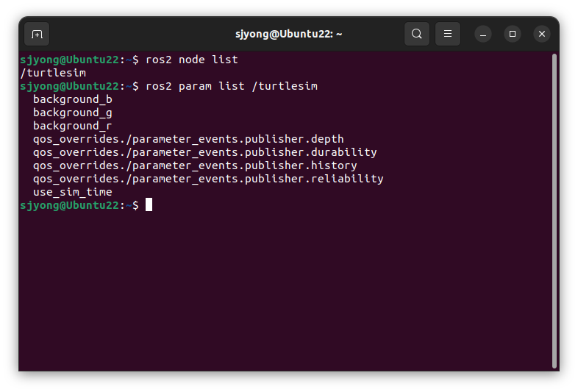This screenshot has height=392, width=578.
Task: Open a new terminal tab
Action: pos(37,35)
